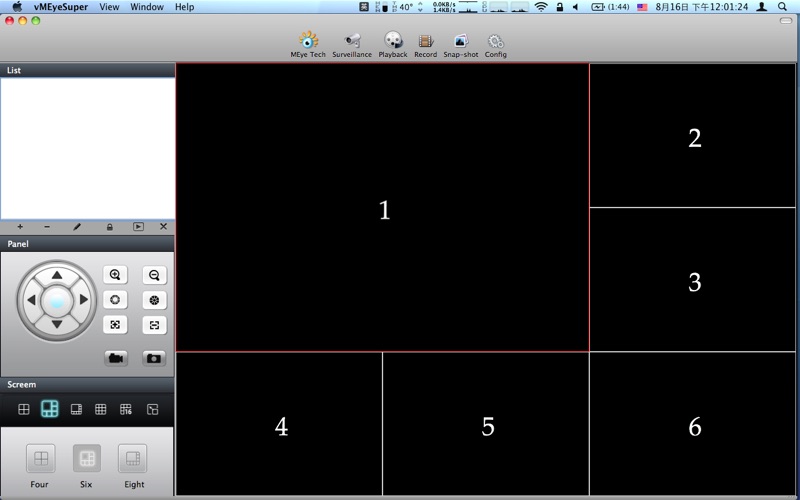The image size is (800, 500).
Task: Toggle the fullscreen layout icon
Action: [x=152, y=409]
